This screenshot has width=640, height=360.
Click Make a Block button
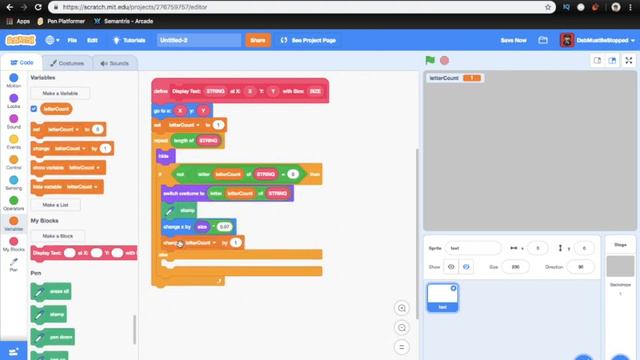58,236
